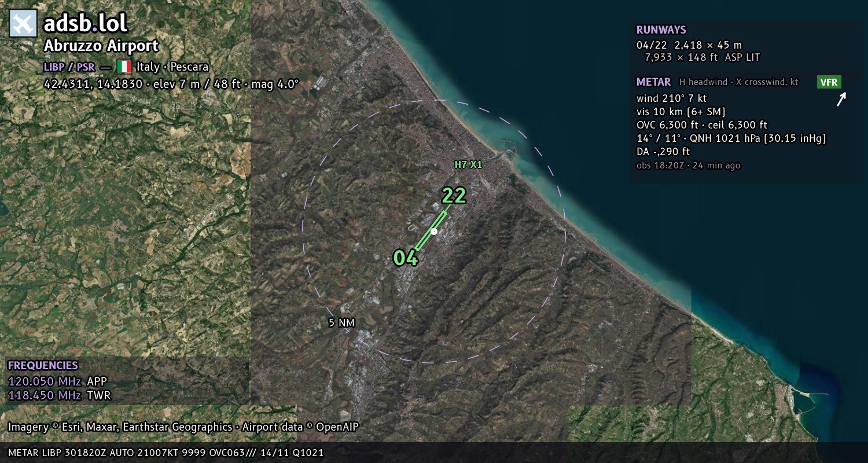The height and width of the screenshot is (463, 868).
Task: Select the 04/22 2,418 × 45 m runway row
Action: click(689, 45)
